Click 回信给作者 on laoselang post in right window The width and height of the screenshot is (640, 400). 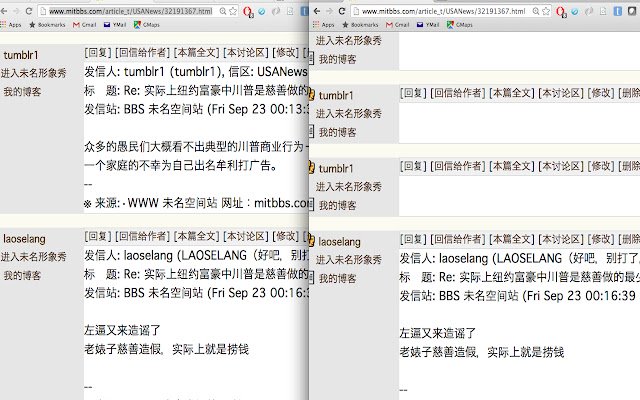[458, 239]
